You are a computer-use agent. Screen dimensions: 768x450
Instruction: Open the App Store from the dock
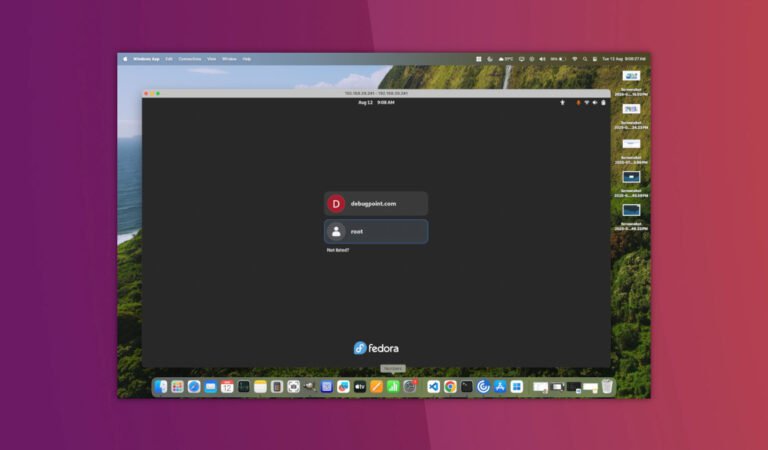[x=500, y=386]
